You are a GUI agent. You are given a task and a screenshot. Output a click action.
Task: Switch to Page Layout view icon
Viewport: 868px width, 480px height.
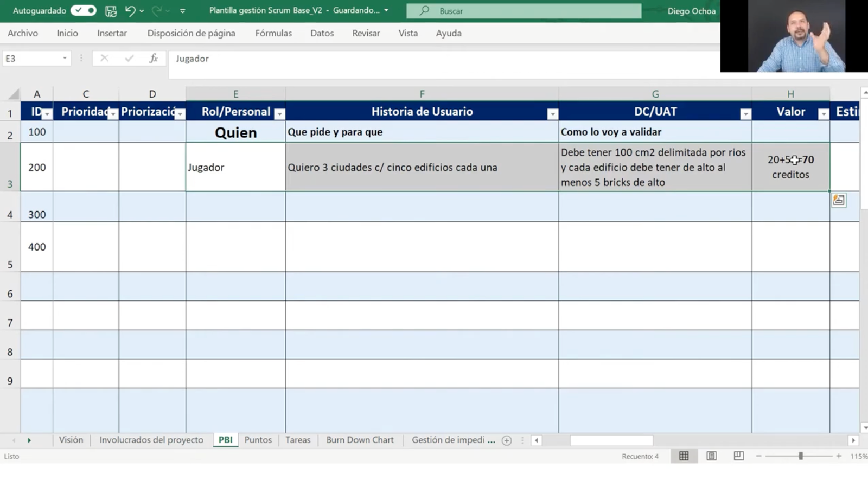coord(711,456)
